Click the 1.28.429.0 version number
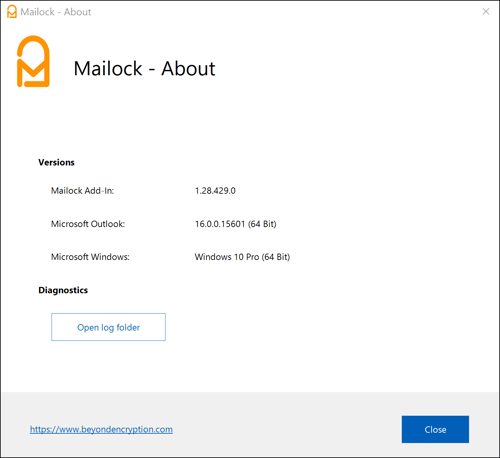The width and height of the screenshot is (500, 458). 215,191
